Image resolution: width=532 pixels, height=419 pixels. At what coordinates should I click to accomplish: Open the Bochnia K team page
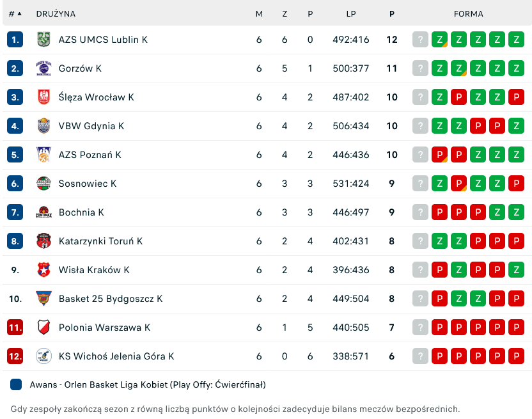(81, 212)
